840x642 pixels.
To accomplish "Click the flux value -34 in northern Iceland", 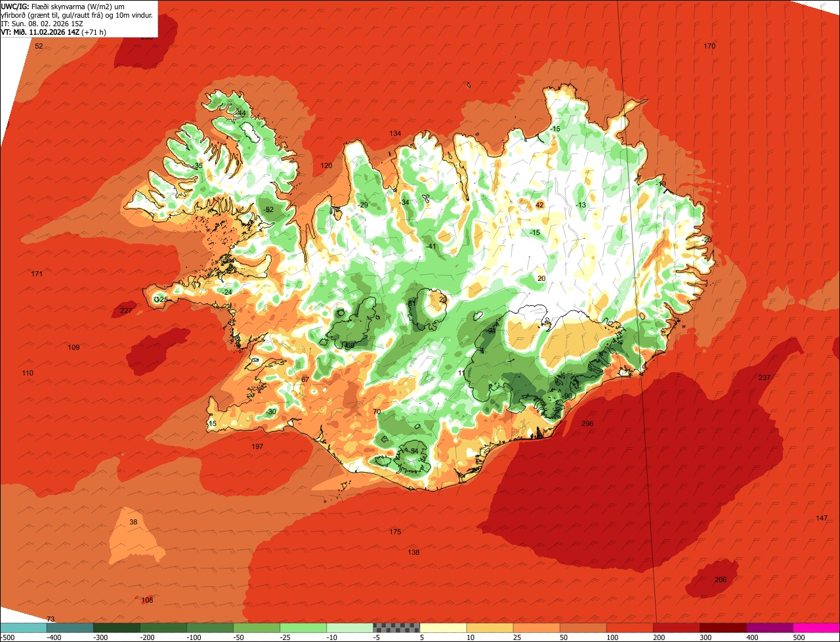I will 404,202.
